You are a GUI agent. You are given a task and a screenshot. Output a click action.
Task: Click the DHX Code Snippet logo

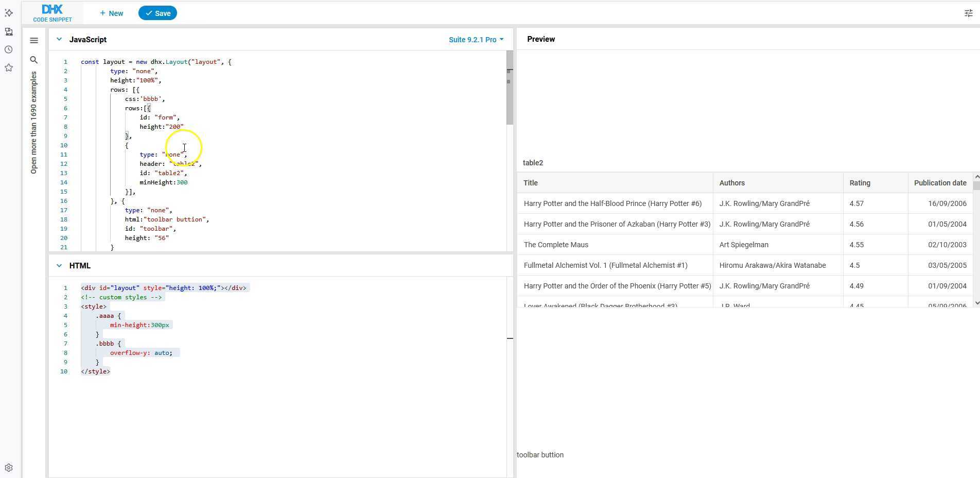(52, 13)
